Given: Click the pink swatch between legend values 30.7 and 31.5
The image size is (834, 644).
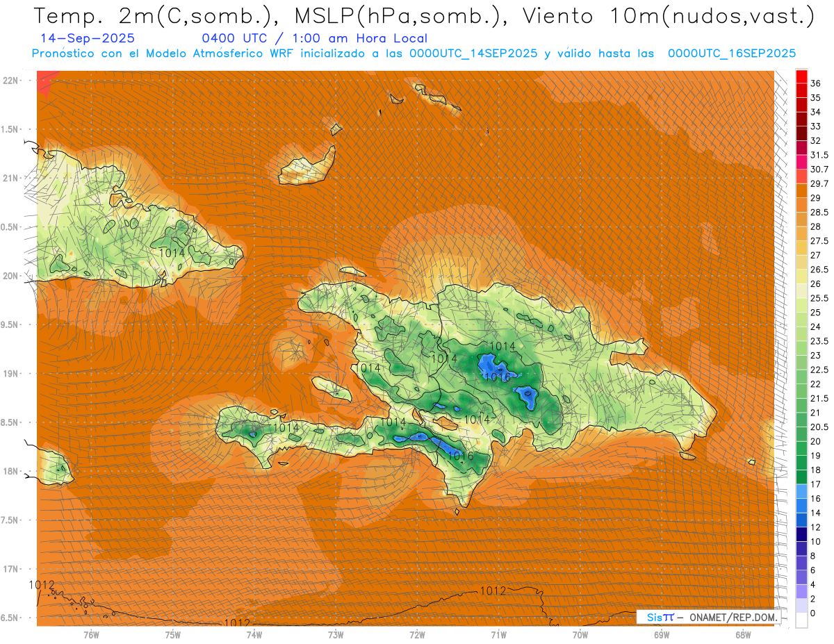Looking at the screenshot, I should pos(801,162).
